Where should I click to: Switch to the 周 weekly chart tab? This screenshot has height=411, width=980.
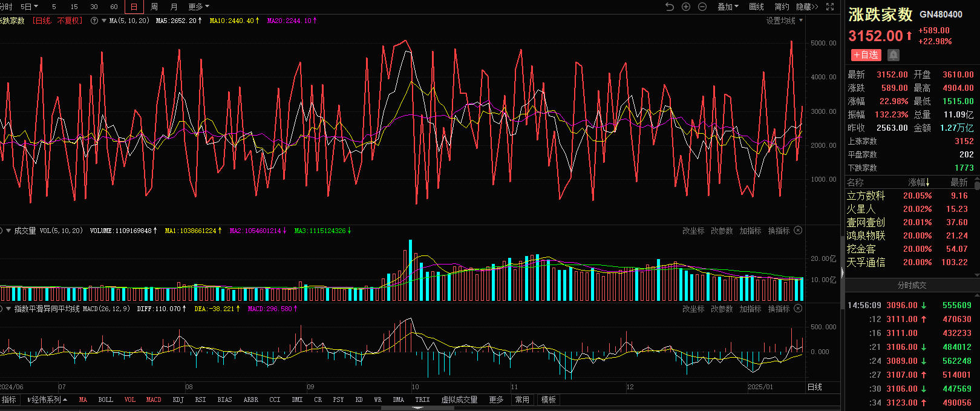(x=154, y=7)
